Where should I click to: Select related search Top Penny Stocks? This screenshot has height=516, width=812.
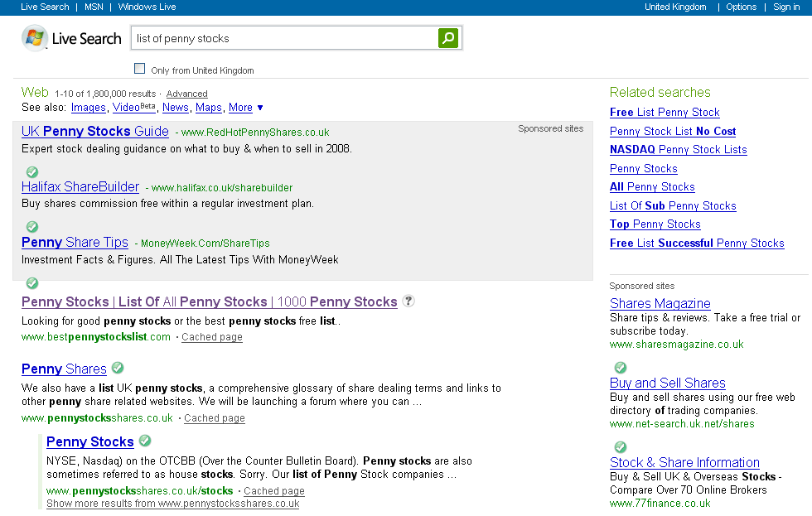tap(655, 224)
